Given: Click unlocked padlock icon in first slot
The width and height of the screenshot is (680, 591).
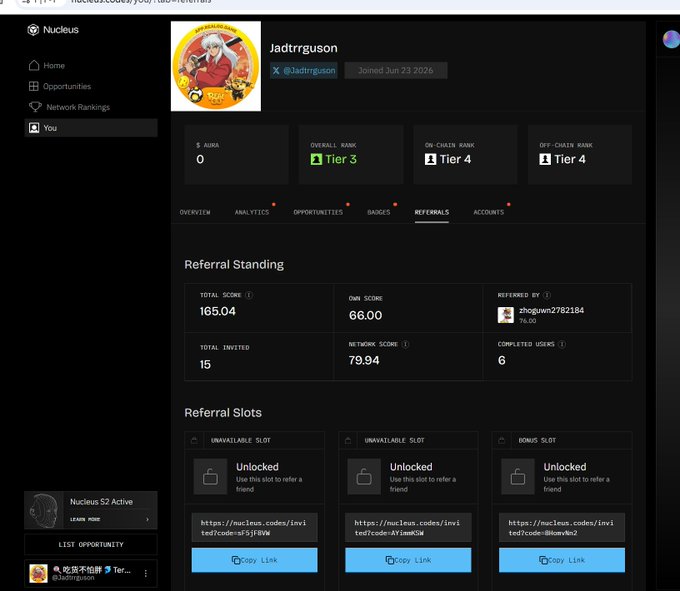Looking at the screenshot, I should pyautogui.click(x=210, y=477).
